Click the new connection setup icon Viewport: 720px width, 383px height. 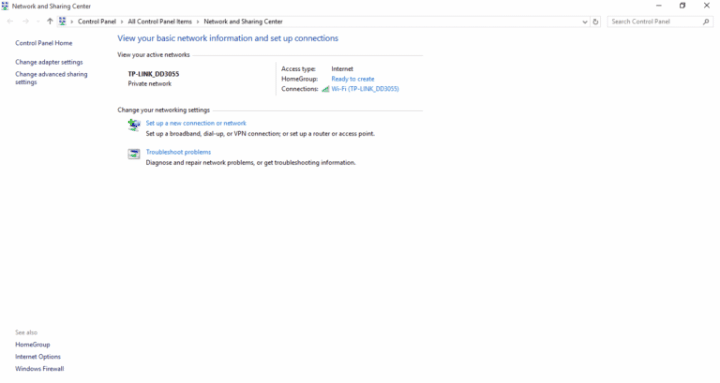pyautogui.click(x=134, y=125)
